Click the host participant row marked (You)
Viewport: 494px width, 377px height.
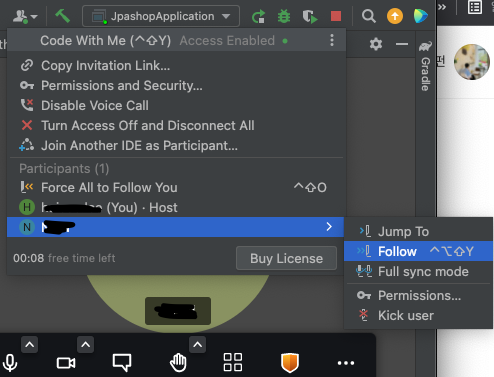[175, 207]
